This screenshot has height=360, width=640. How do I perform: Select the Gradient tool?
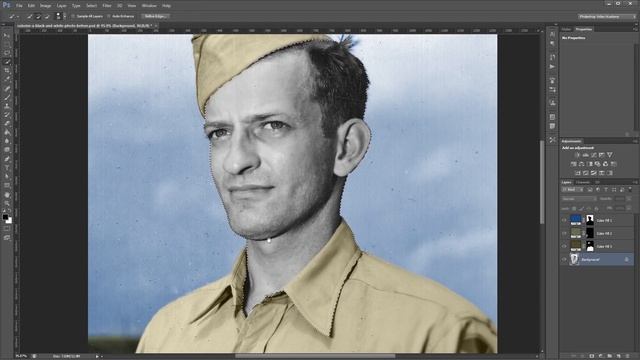tap(7, 132)
